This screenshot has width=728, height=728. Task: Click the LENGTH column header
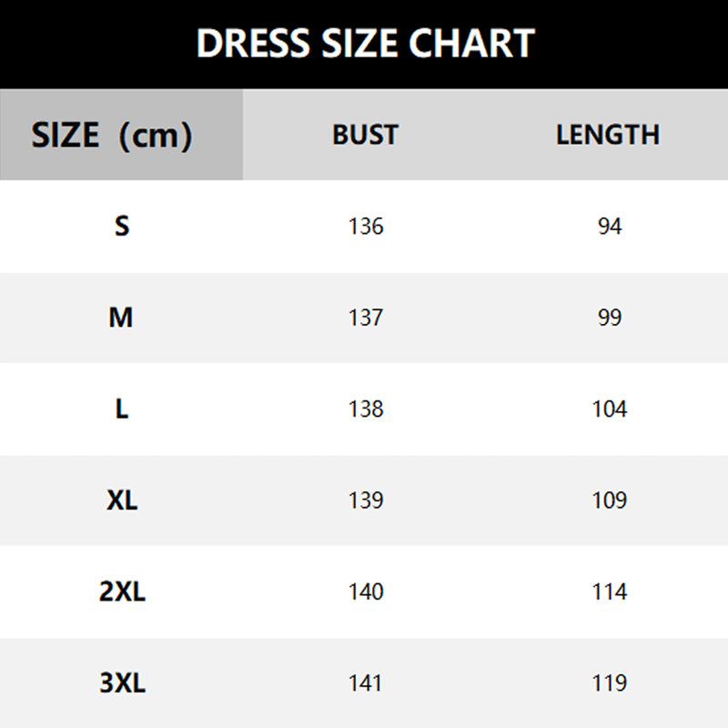point(608,135)
